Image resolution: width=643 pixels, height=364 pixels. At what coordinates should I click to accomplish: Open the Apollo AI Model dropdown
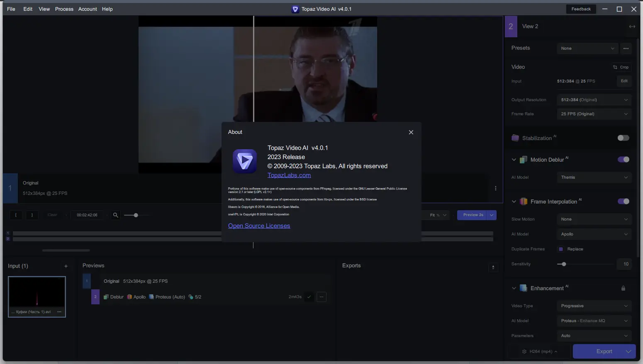tap(594, 234)
